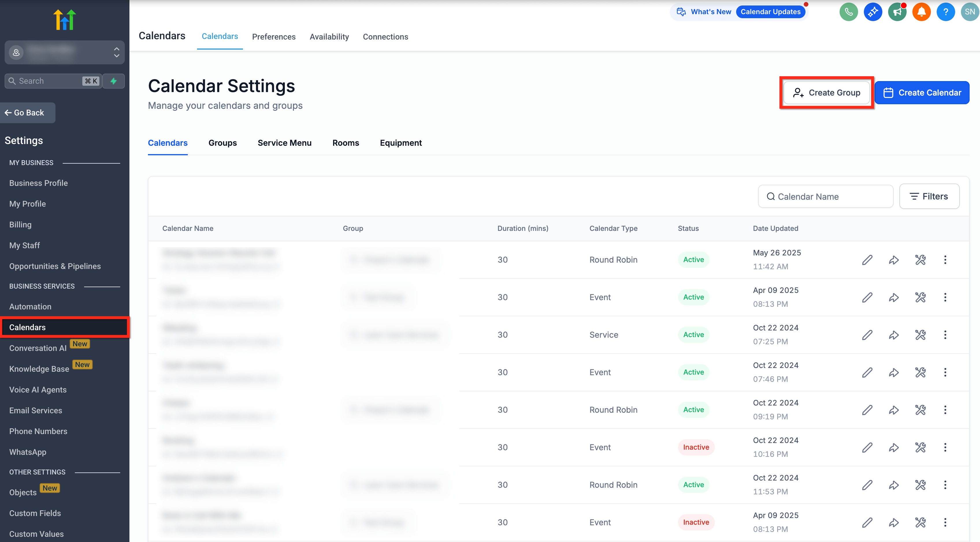
Task: Open the Availability tab
Action: point(329,37)
